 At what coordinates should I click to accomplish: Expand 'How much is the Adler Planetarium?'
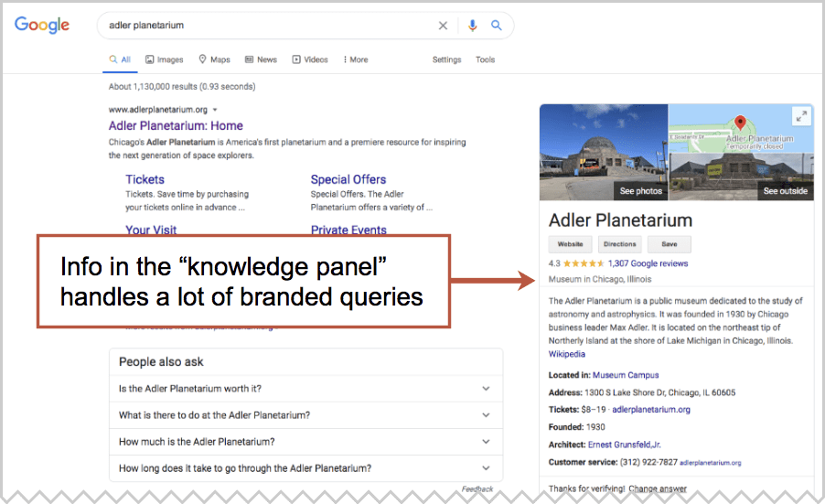pyautogui.click(x=305, y=442)
